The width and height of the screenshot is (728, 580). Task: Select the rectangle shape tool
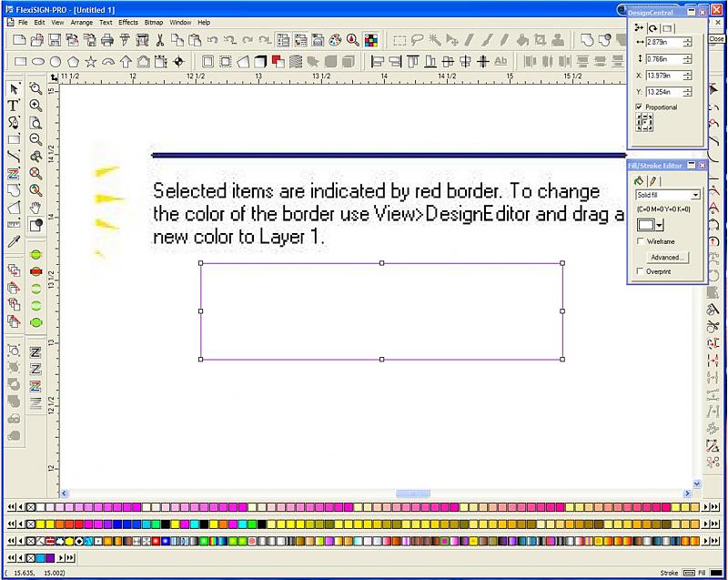pos(20,61)
